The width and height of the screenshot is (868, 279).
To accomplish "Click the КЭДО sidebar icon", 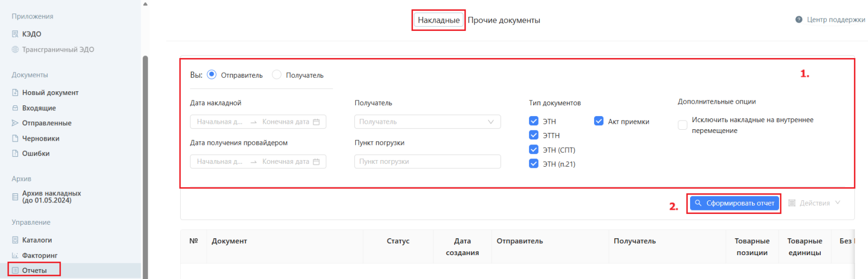I will pos(15,34).
